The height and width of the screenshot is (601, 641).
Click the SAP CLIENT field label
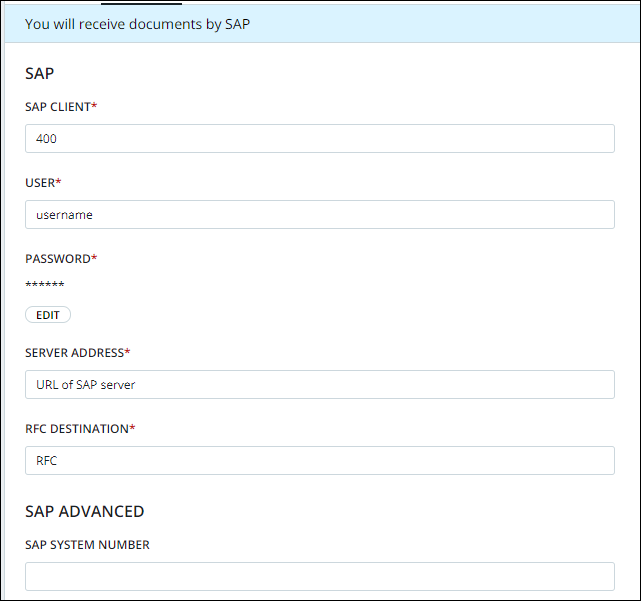(x=58, y=107)
